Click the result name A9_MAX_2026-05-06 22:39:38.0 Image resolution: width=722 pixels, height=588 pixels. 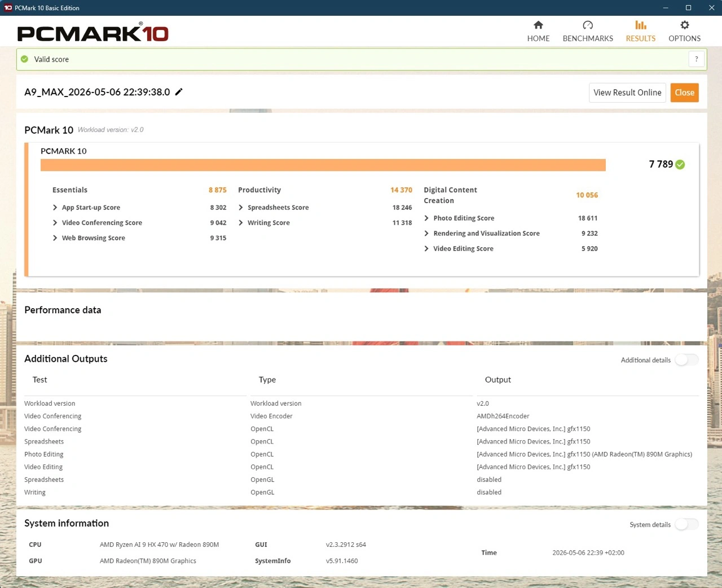[97, 92]
